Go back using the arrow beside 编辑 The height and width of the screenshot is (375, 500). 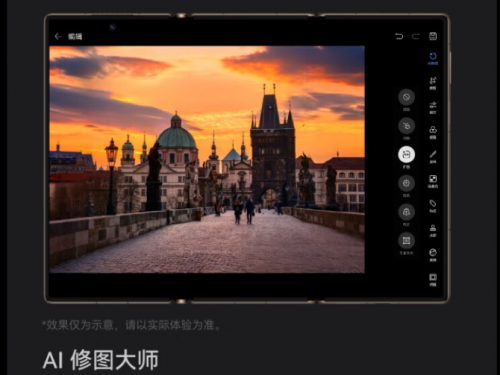pos(58,36)
